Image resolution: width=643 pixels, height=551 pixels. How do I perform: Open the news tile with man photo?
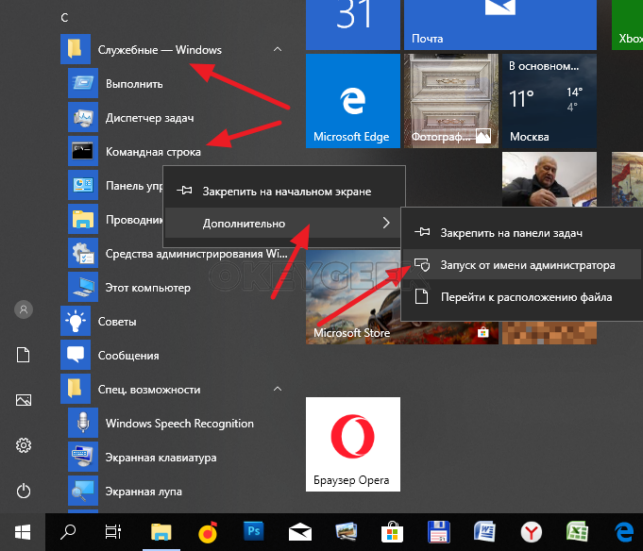click(549, 179)
